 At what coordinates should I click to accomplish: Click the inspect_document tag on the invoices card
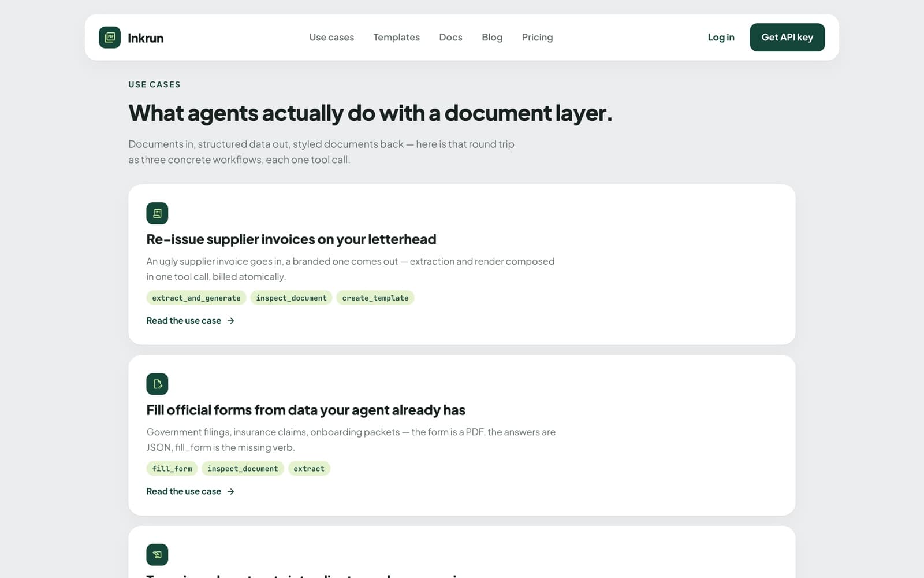(291, 298)
